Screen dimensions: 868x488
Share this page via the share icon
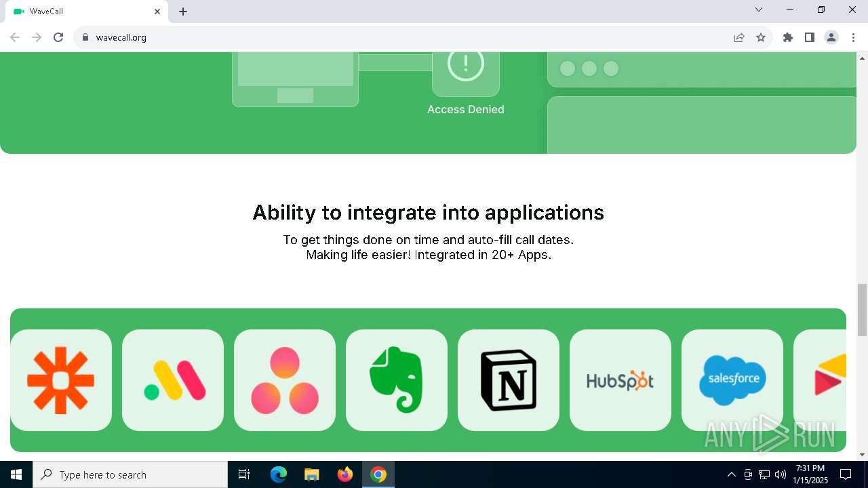pos(739,37)
